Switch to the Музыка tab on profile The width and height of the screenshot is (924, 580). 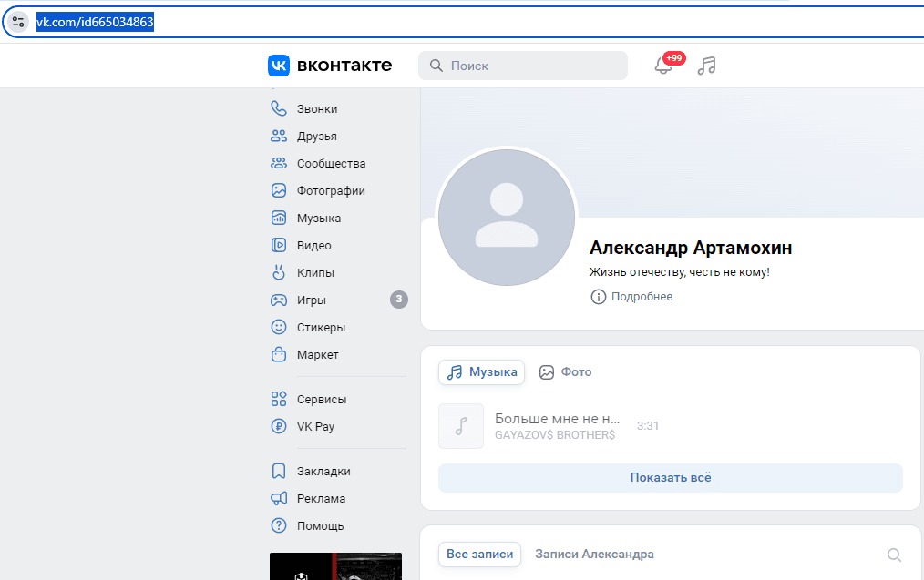pyautogui.click(x=481, y=372)
